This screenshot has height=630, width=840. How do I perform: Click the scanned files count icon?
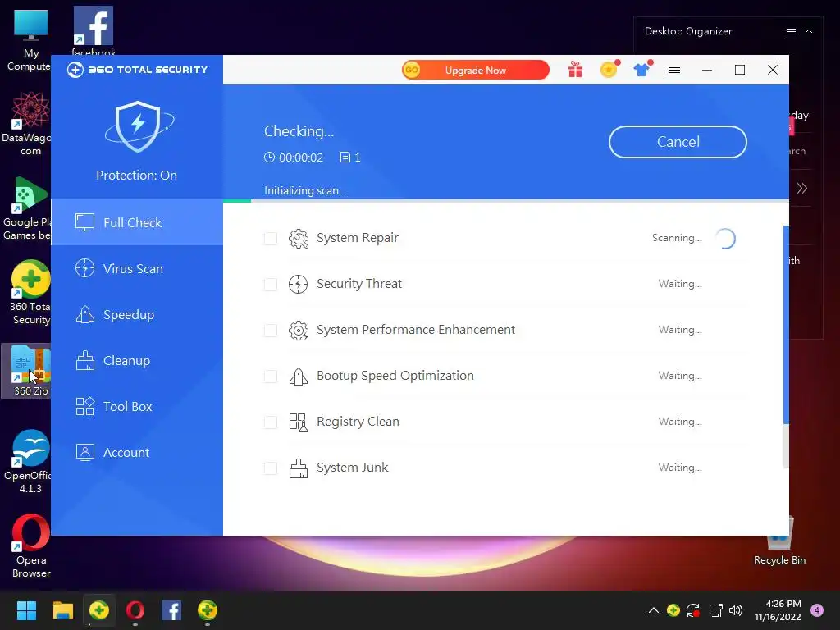345,157
